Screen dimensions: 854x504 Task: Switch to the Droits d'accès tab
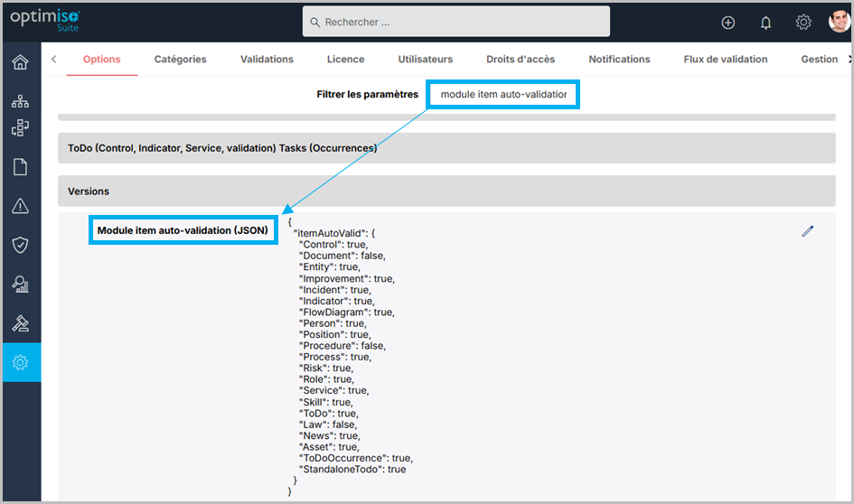coord(521,60)
